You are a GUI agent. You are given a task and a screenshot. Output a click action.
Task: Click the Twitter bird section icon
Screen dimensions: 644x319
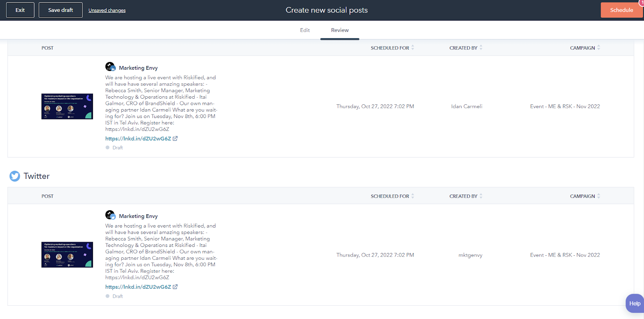15,176
